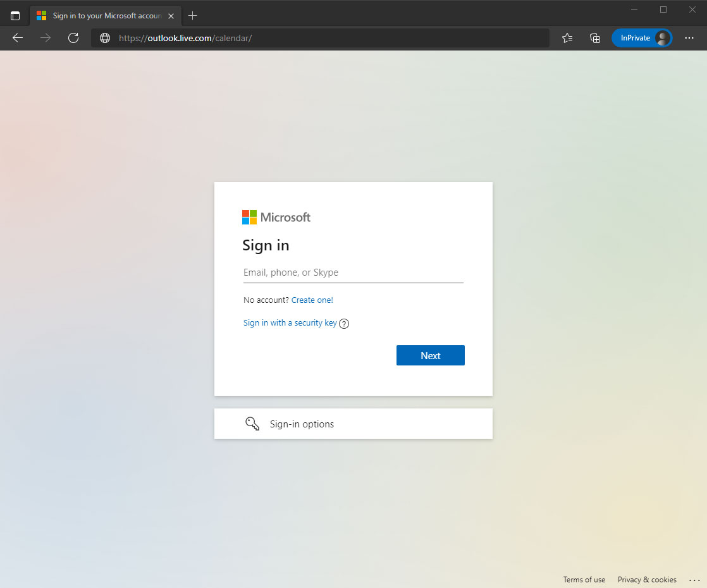Click Sign in with a security key
Viewport: 707px width, 588px height.
[x=290, y=323]
